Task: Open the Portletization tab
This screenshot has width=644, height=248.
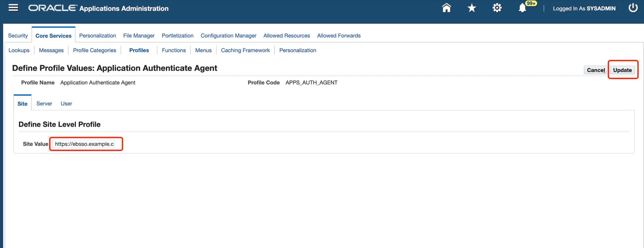Action: click(178, 35)
